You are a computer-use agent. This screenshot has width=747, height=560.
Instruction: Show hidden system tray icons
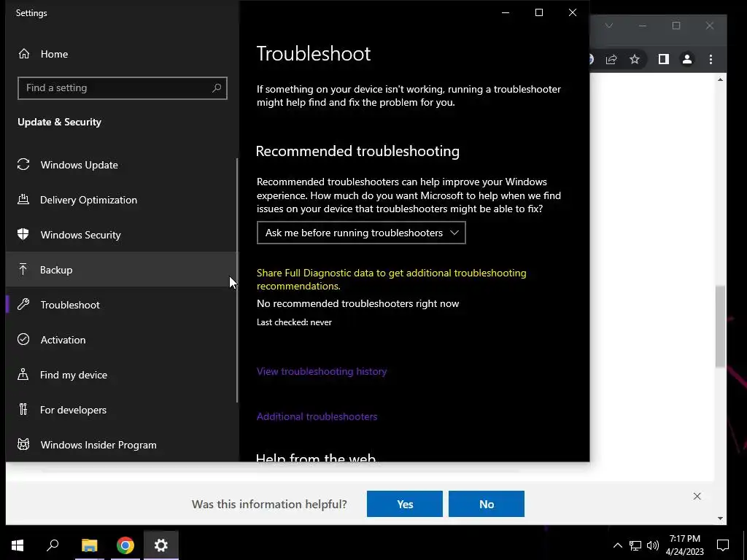[617, 545]
